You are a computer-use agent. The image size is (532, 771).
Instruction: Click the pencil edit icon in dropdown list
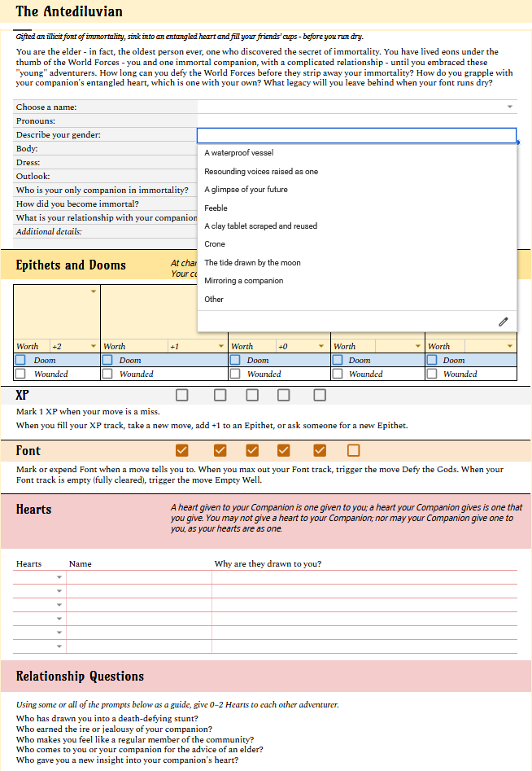coord(503,322)
